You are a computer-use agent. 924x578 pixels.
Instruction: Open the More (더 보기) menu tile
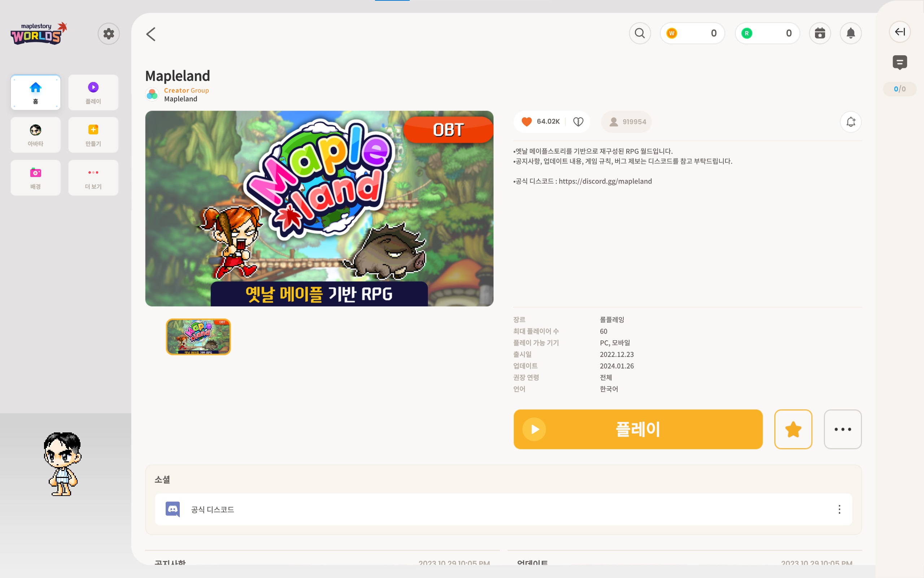93,178
